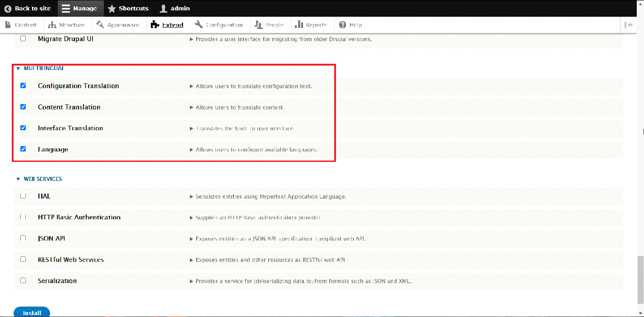Click the Back to site arrow icon
The width and height of the screenshot is (644, 317).
(8, 9)
